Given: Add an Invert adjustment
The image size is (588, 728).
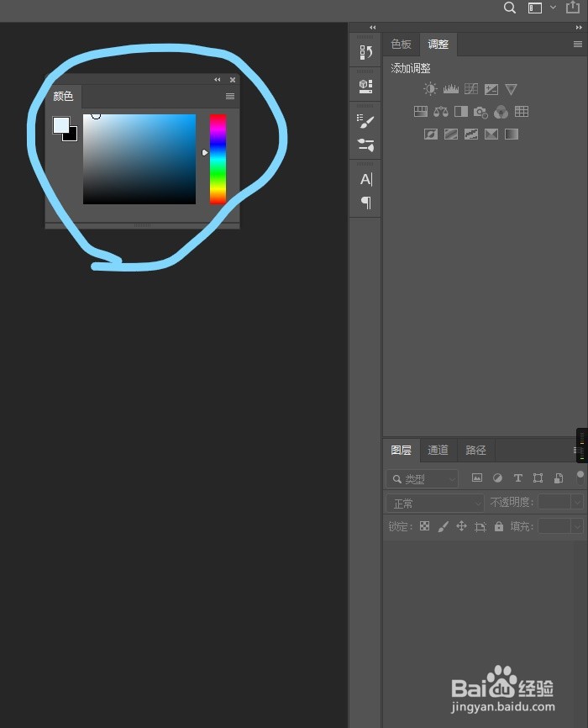Looking at the screenshot, I should (431, 135).
